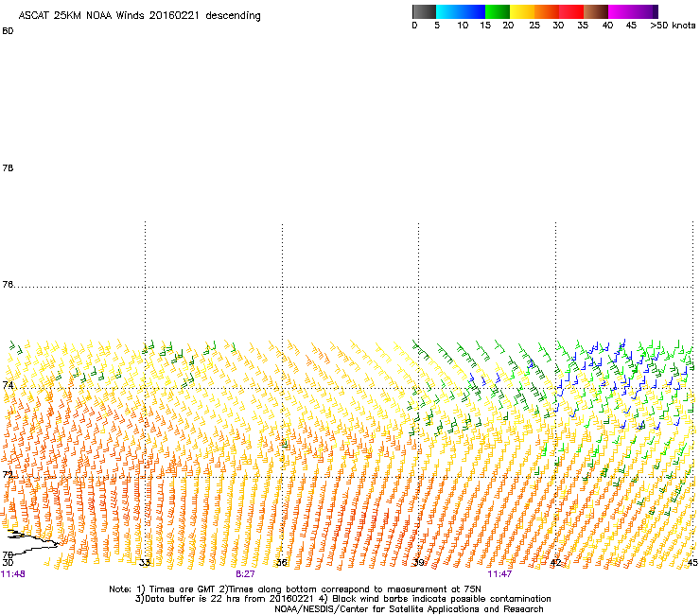Click the '35' label under the color bar
Viewport: 700px width, 615px height.
point(583,26)
